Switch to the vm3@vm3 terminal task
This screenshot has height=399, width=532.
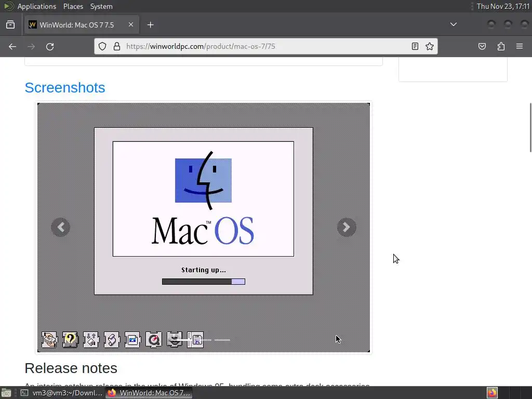61,393
